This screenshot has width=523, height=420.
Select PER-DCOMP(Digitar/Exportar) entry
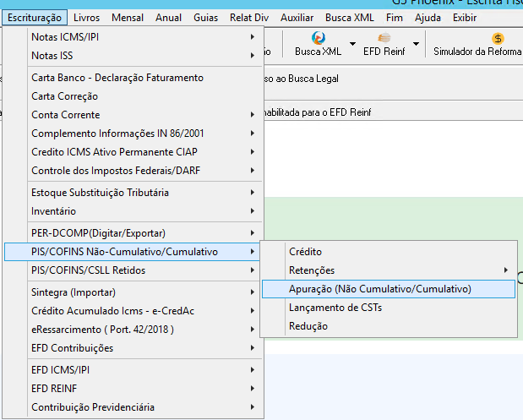(133, 233)
